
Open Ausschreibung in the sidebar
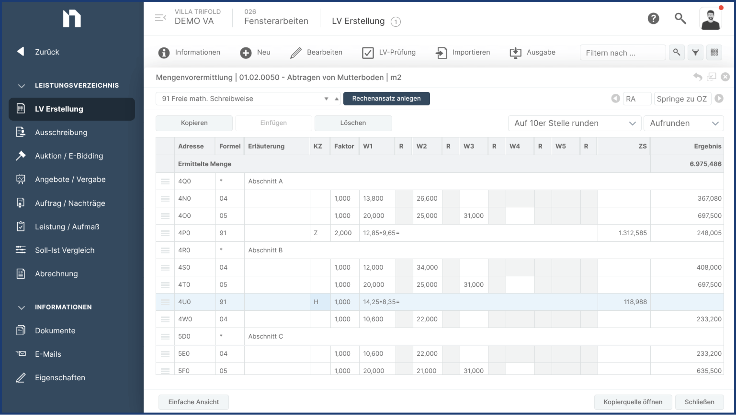coord(61,132)
